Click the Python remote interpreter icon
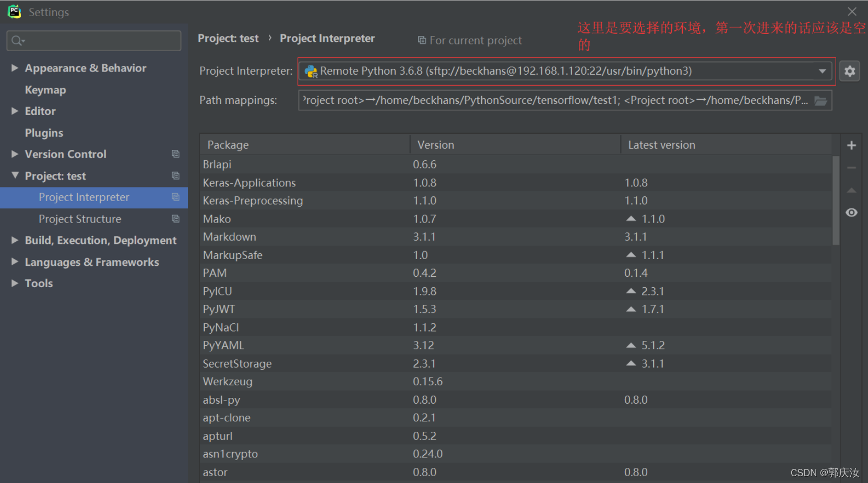 [x=311, y=72]
